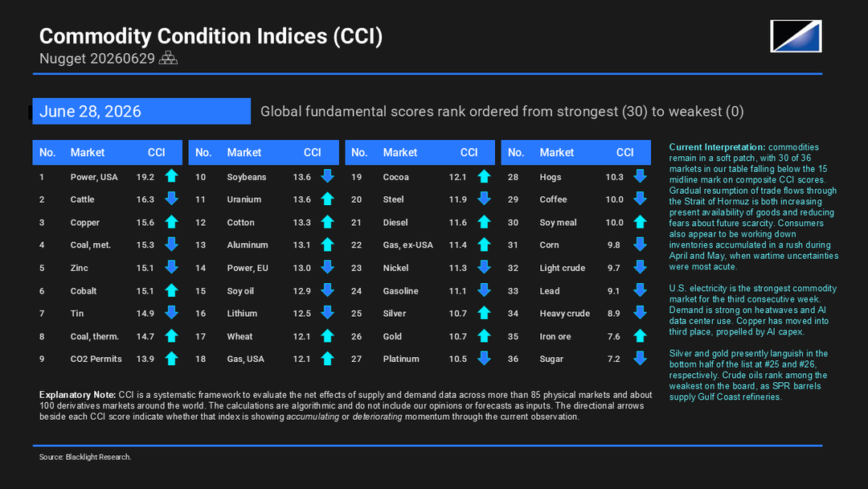Click the up arrow next to Cobalt
This screenshot has width=868, height=489.
click(x=172, y=290)
